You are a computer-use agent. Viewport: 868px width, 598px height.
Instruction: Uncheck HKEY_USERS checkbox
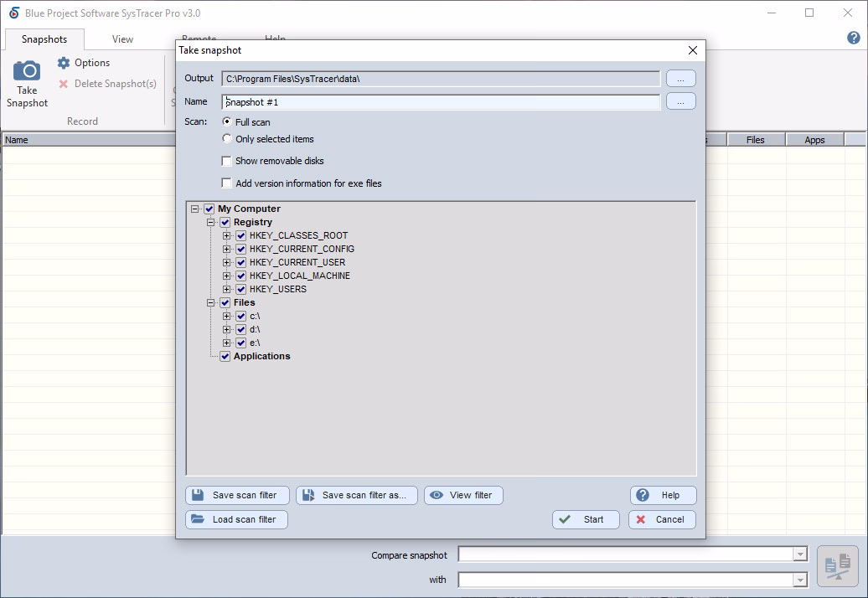coord(240,289)
